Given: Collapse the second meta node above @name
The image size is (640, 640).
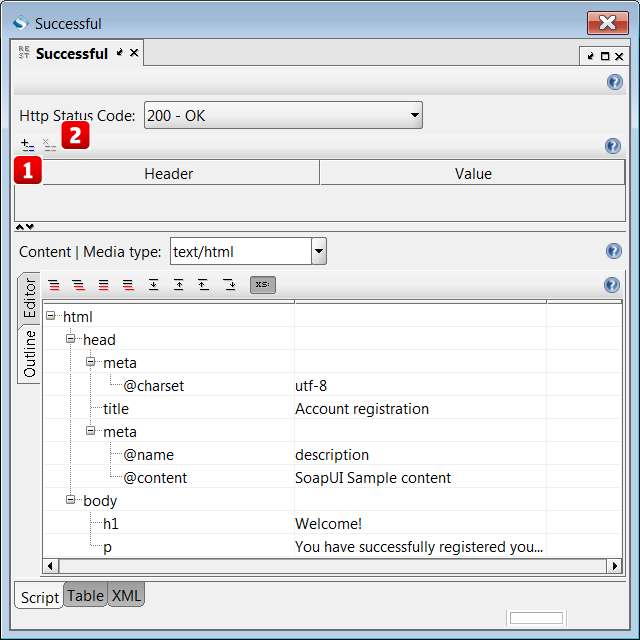Looking at the screenshot, I should [91, 431].
